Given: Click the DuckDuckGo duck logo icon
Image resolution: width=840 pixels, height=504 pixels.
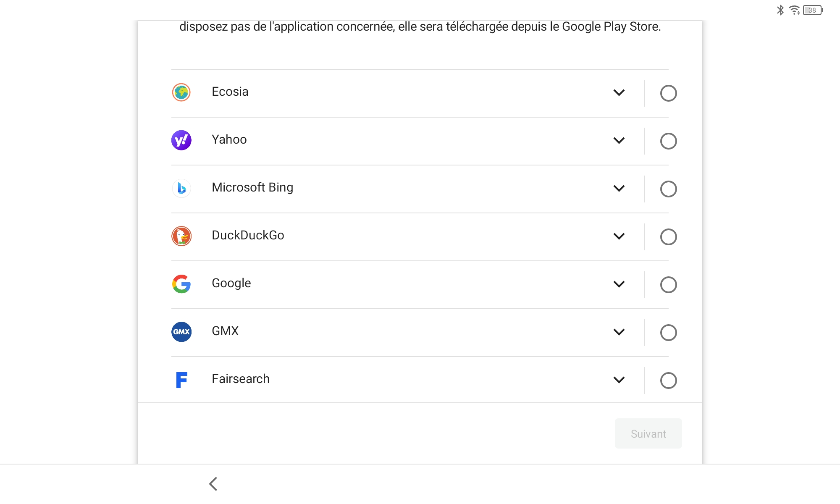Looking at the screenshot, I should (x=181, y=236).
